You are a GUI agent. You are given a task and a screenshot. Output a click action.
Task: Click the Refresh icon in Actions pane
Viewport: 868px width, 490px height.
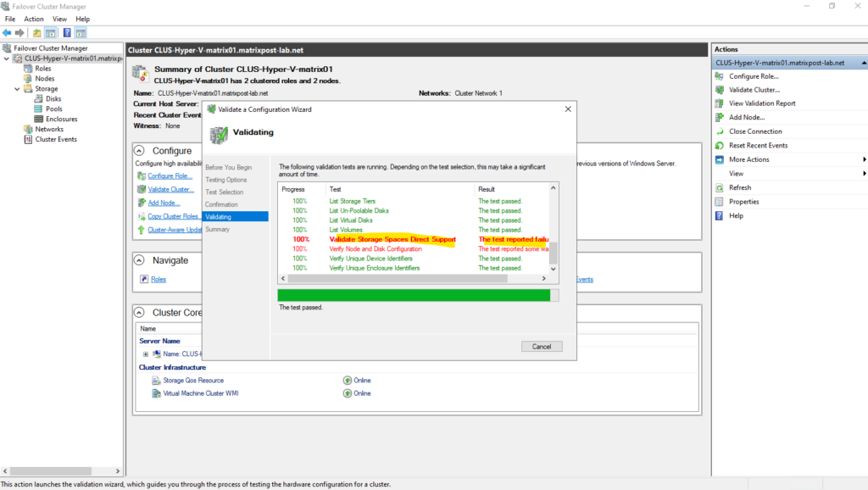click(x=719, y=187)
